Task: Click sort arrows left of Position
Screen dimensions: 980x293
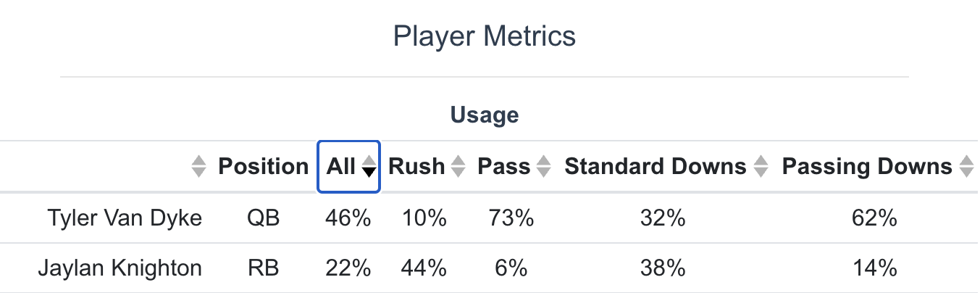Action: point(198,167)
